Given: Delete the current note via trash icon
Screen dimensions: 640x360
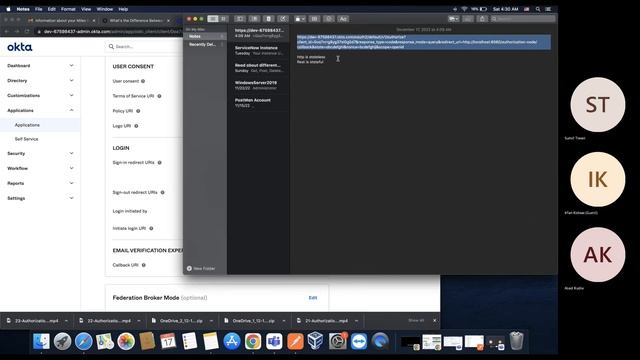Looking at the screenshot, I should point(268,19).
